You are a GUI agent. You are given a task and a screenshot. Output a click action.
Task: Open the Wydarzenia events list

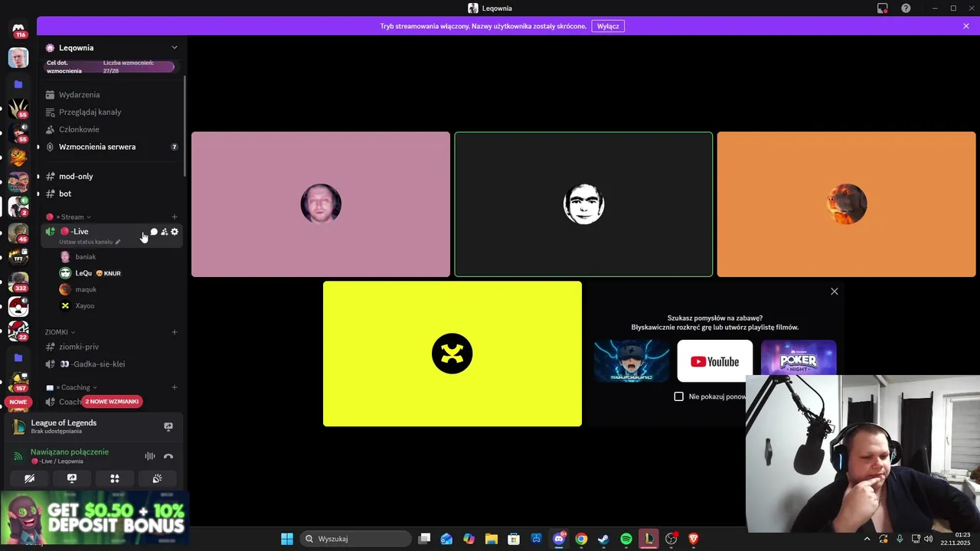tap(111, 95)
